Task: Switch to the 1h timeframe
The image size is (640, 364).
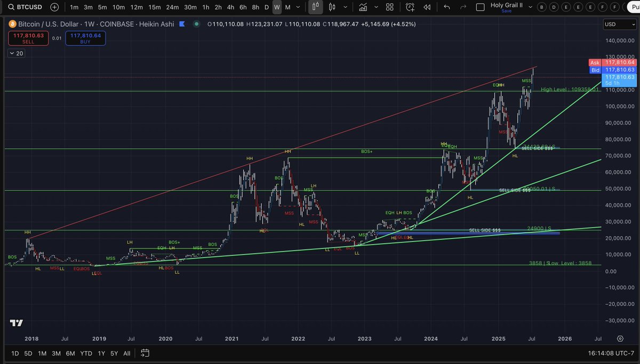Action: point(206,7)
